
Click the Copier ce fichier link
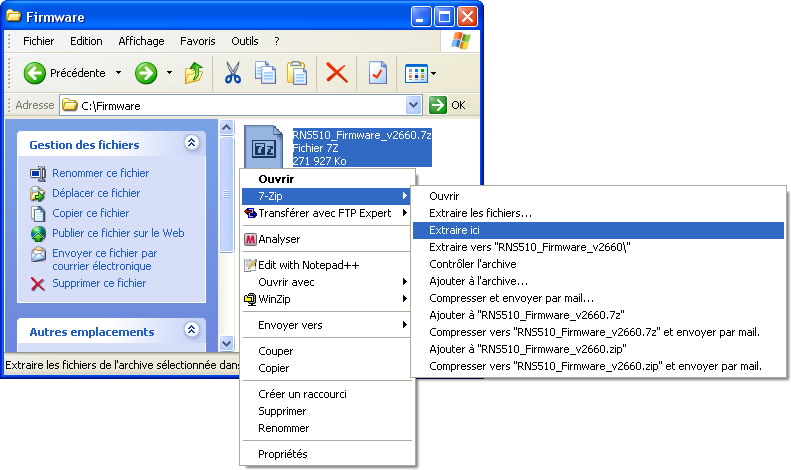[x=90, y=213]
